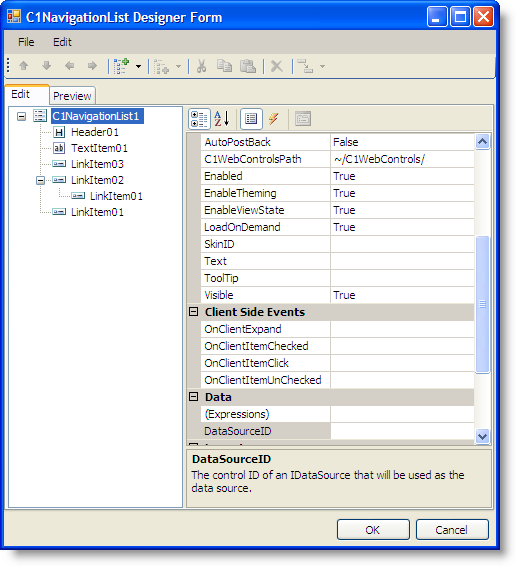Select LinkItem02 tree item
This screenshot has height=566, width=516.
pyautogui.click(x=97, y=180)
